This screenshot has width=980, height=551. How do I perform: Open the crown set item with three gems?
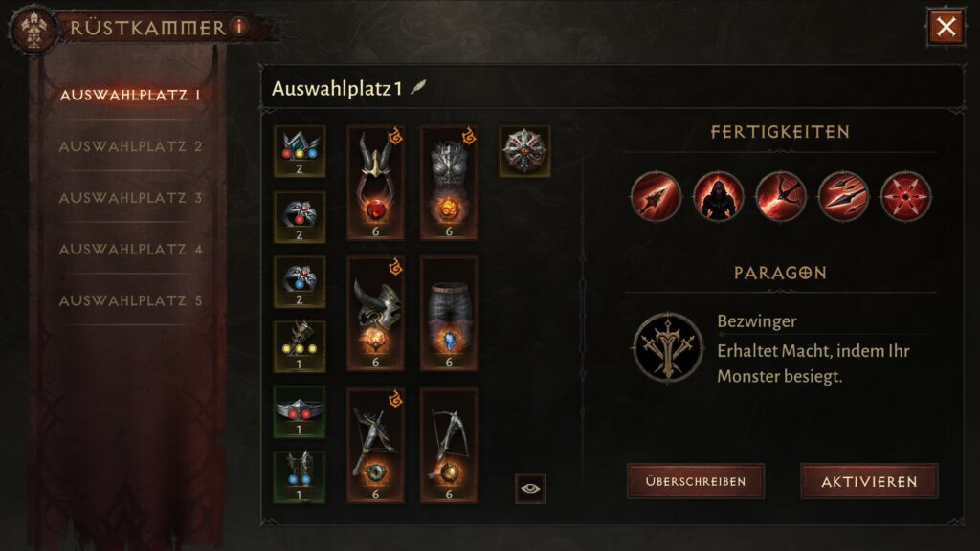pyautogui.click(x=300, y=151)
